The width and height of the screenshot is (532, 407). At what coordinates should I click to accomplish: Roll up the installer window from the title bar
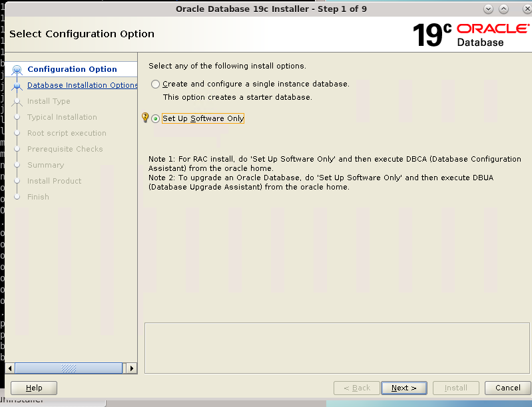point(488,9)
